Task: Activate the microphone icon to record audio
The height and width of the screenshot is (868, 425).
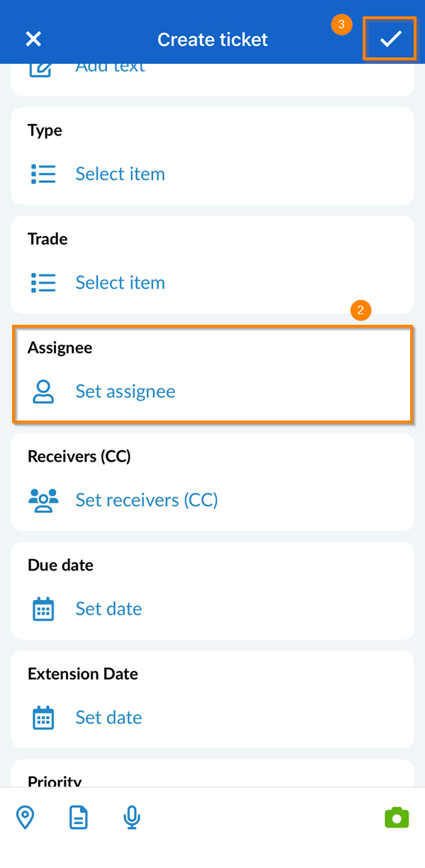Action: (131, 817)
